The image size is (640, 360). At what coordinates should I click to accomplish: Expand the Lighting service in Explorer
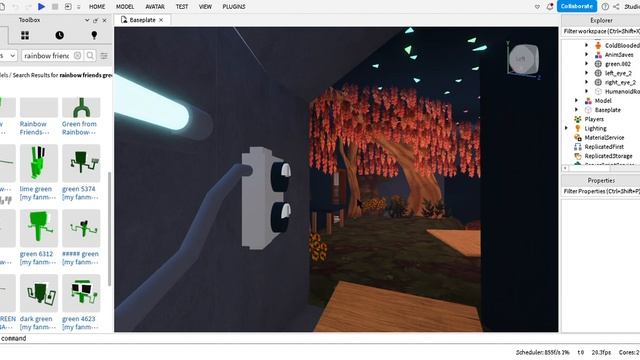[567, 128]
